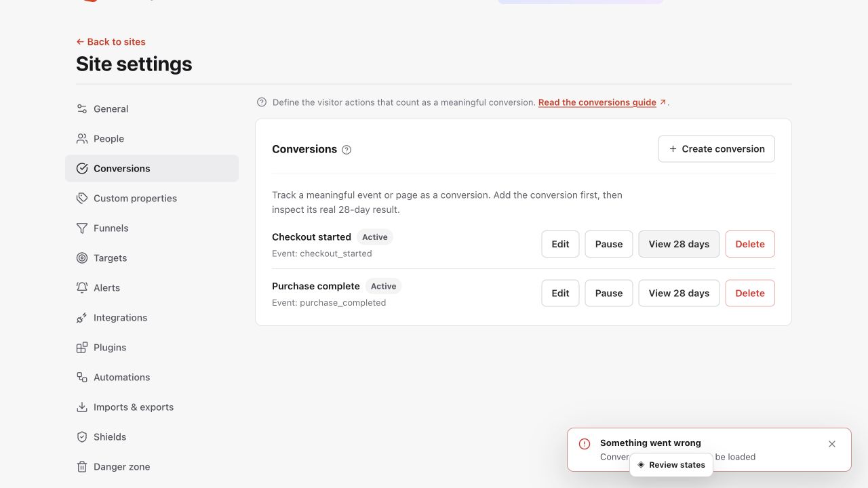Open the People settings section
The width and height of the screenshot is (868, 488).
pyautogui.click(x=152, y=139)
